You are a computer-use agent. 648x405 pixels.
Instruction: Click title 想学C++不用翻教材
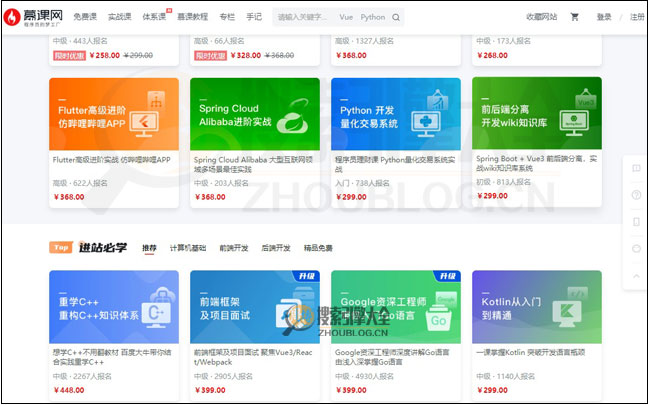(x=112, y=357)
